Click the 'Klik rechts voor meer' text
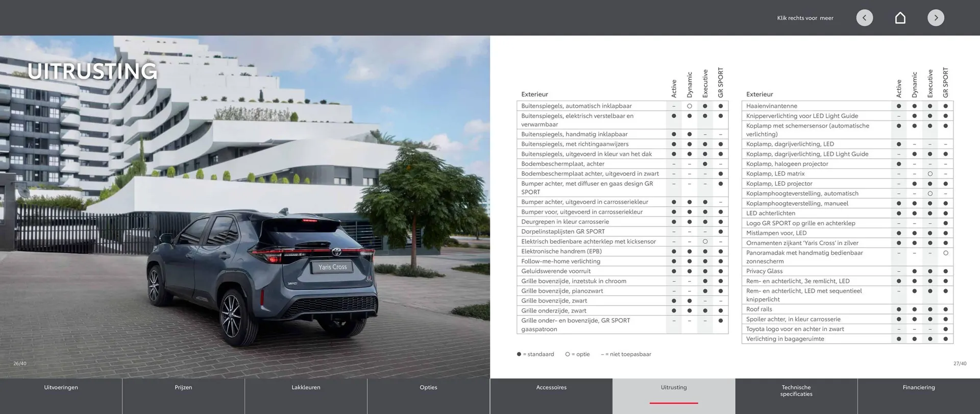 tap(805, 18)
